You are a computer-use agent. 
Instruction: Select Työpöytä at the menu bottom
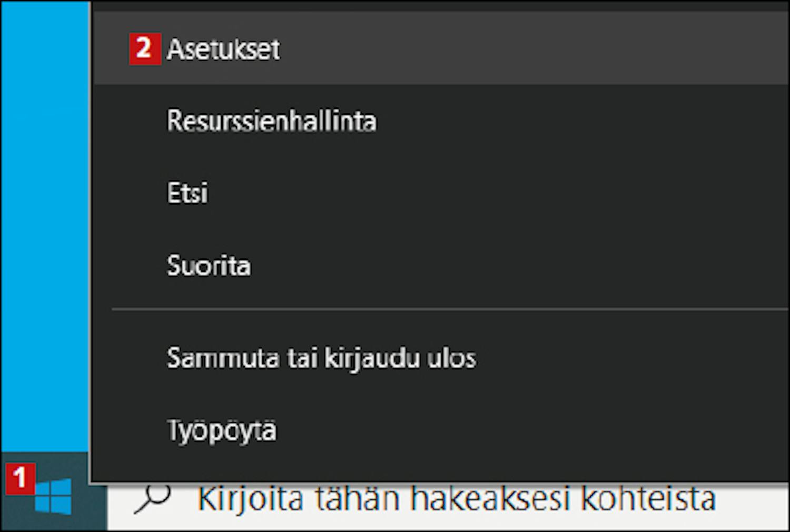(x=441, y=430)
